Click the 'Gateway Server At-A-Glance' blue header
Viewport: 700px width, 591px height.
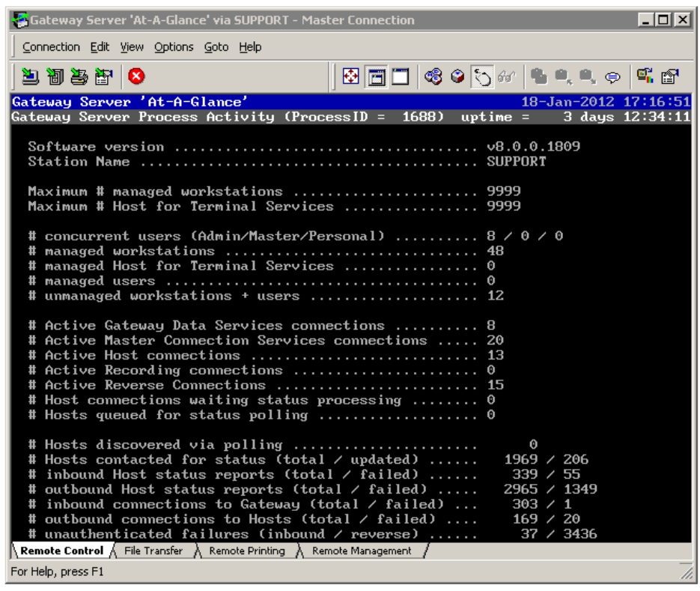130,102
